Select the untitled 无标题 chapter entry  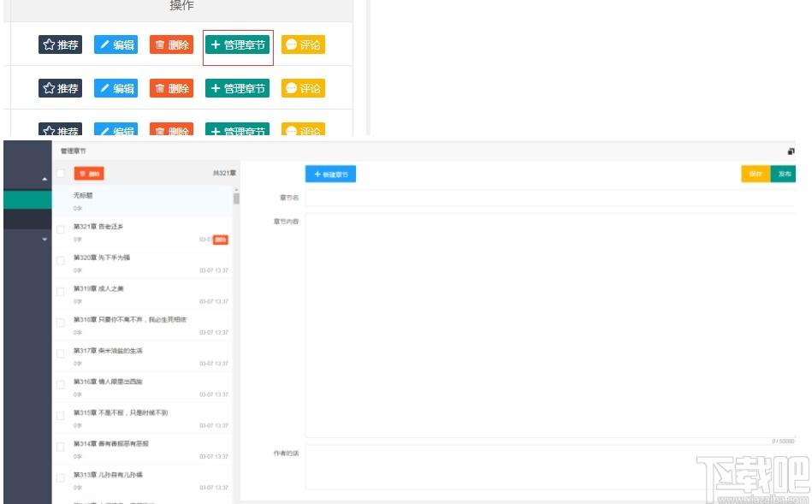tap(142, 201)
